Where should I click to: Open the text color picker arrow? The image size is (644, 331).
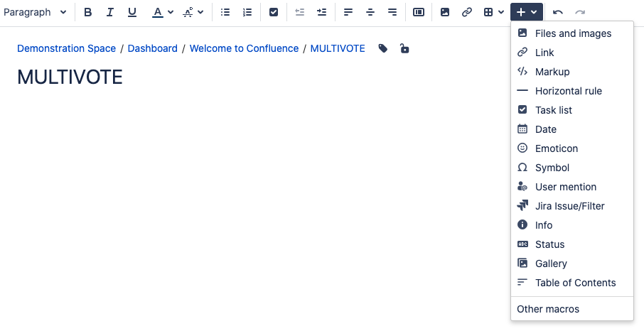point(171,12)
